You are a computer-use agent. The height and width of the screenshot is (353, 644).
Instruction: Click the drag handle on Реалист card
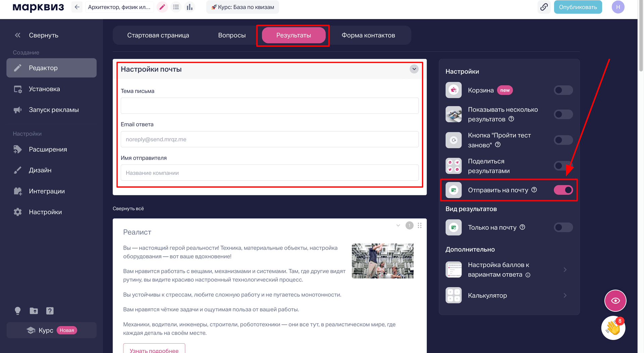coord(420,225)
